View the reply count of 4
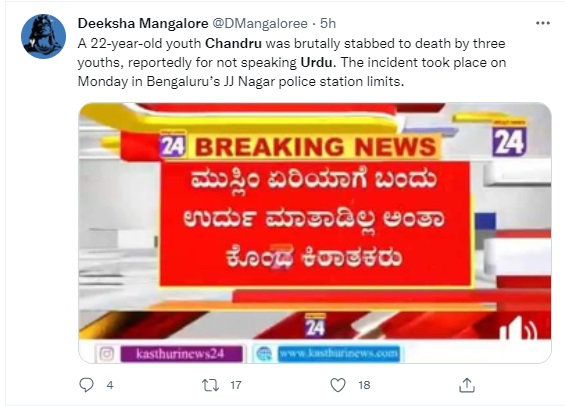Image resolution: width=565 pixels, height=406 pixels. tap(110, 385)
